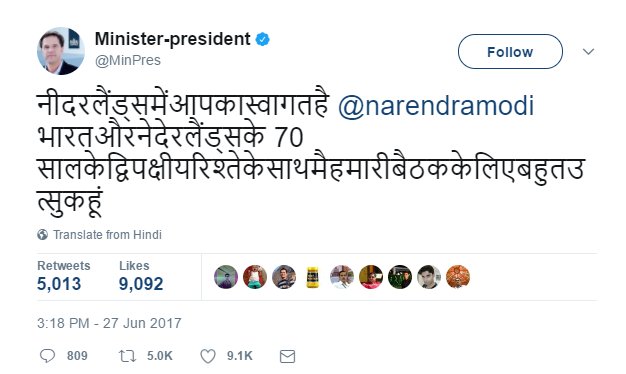626x374 pixels.
Task: Click the 3:18 PM - 27 Jun 2017 timestamp
Action: coord(109,323)
